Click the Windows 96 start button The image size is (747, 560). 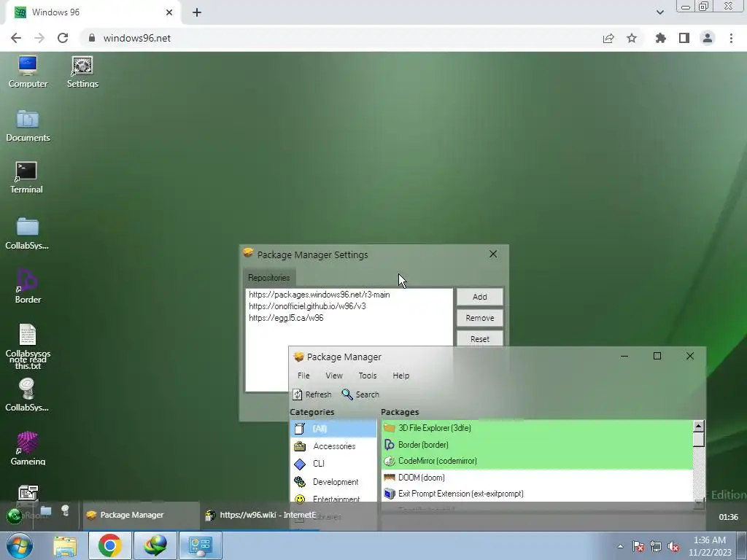15,516
